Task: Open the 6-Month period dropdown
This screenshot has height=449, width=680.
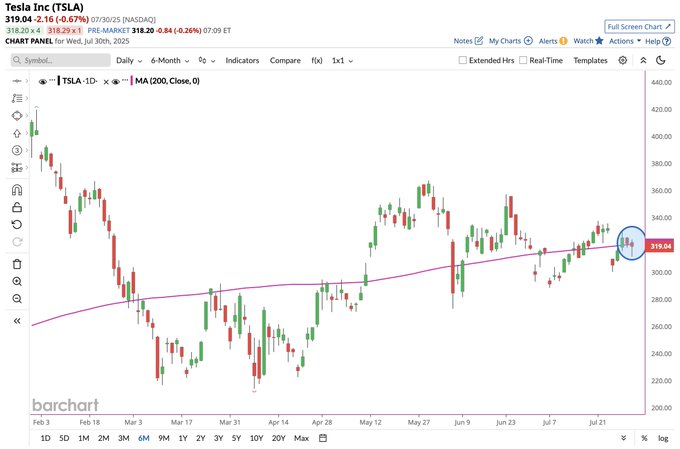Action: (x=170, y=61)
